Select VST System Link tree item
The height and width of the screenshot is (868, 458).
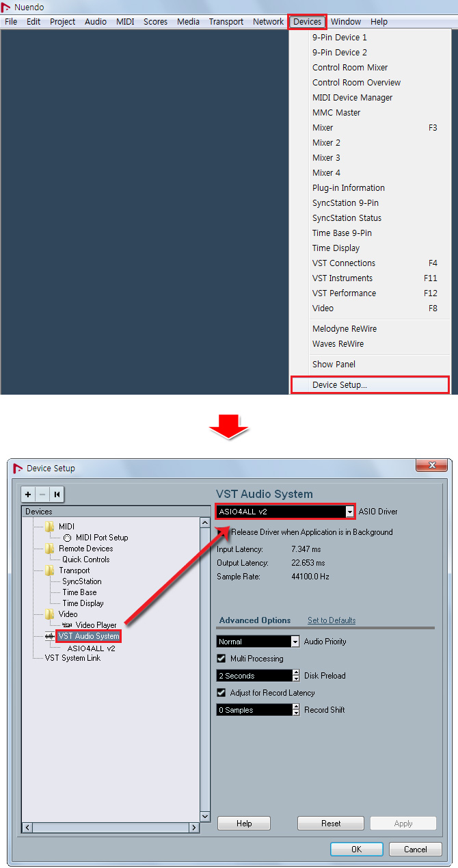tap(72, 658)
